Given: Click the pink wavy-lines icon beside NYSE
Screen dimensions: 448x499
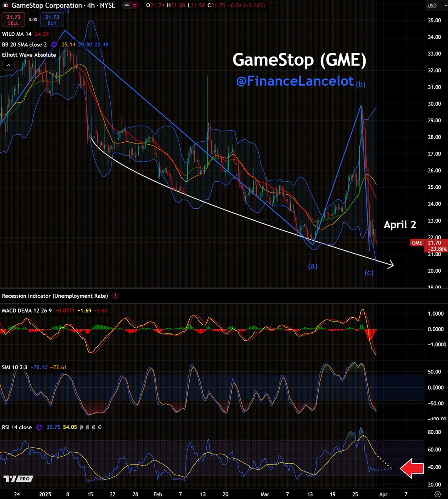Looking at the screenshot, I should point(134,5).
